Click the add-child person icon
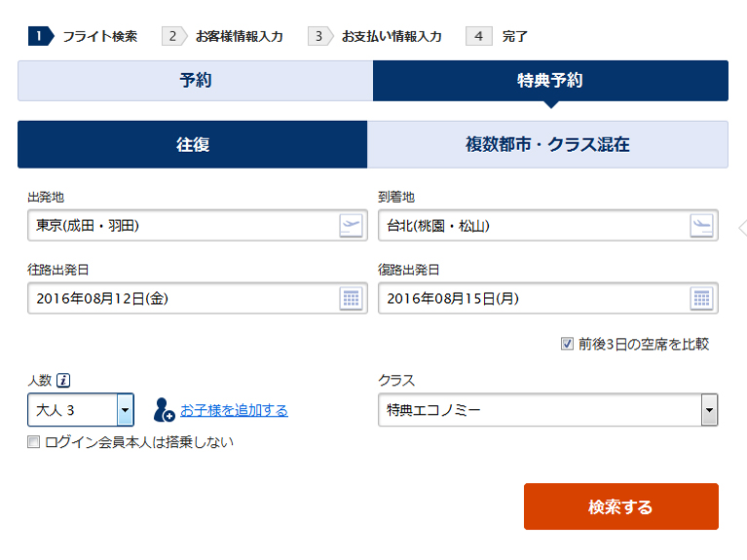This screenshot has width=747, height=560. tap(164, 410)
